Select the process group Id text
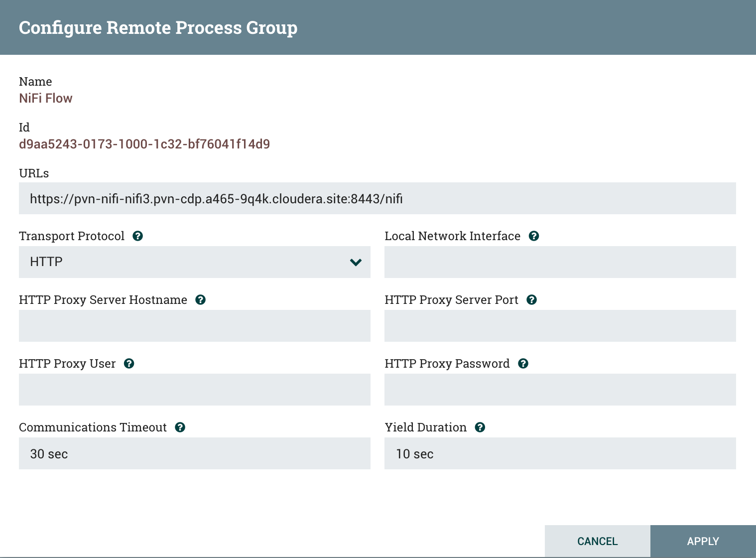The width and height of the screenshot is (756, 558). (144, 143)
